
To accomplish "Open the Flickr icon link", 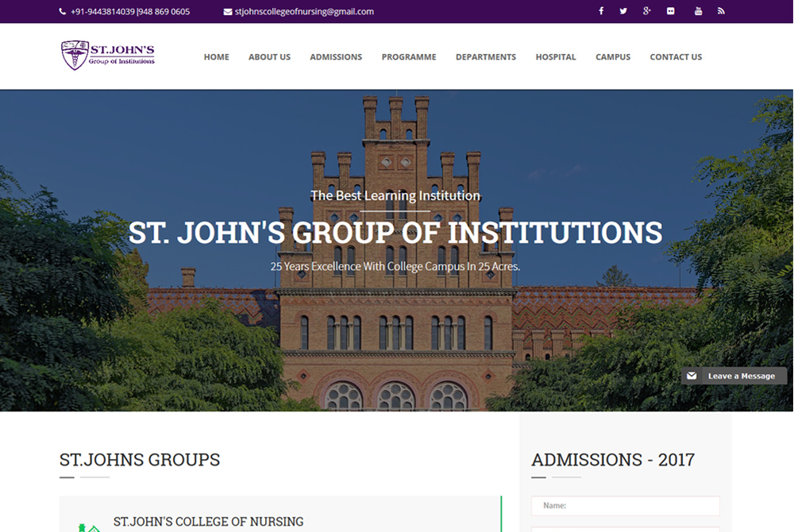I will click(x=671, y=11).
